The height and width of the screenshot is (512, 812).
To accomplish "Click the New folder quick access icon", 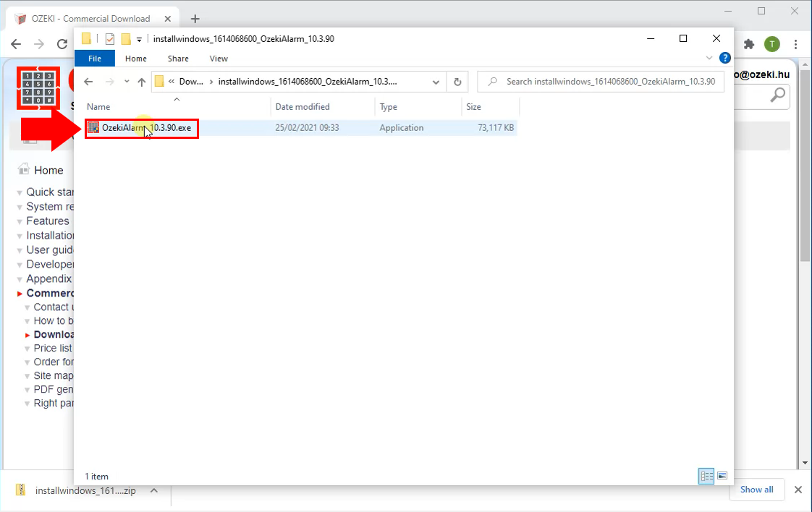I will (x=126, y=39).
